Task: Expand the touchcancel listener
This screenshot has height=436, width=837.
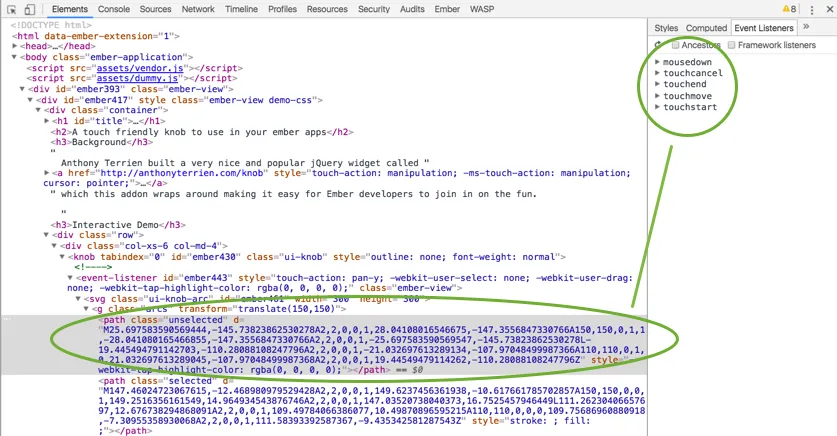Action: tap(658, 73)
